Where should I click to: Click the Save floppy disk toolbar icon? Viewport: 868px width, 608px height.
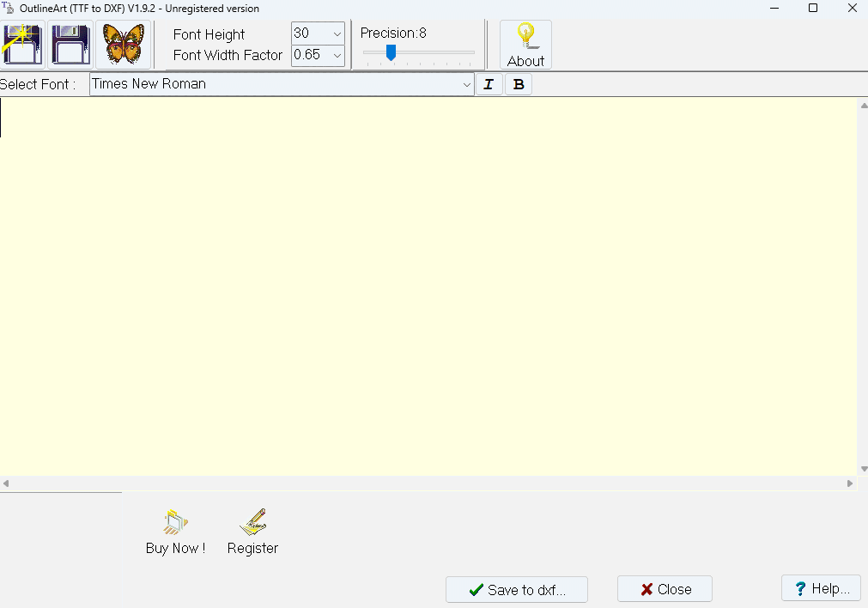(70, 43)
